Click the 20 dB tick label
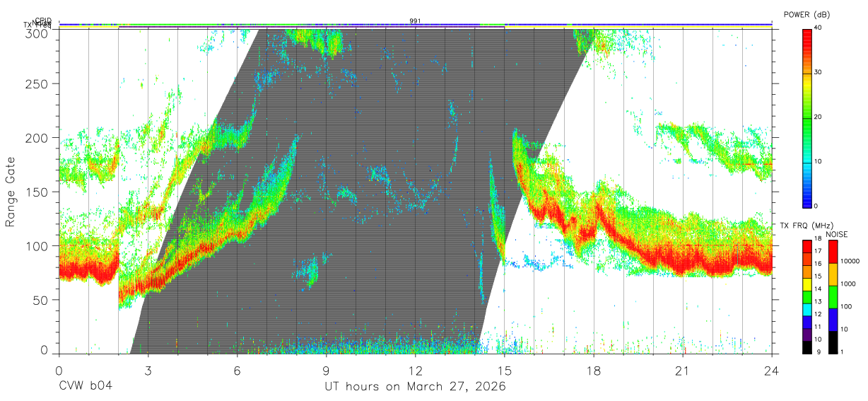 point(819,117)
